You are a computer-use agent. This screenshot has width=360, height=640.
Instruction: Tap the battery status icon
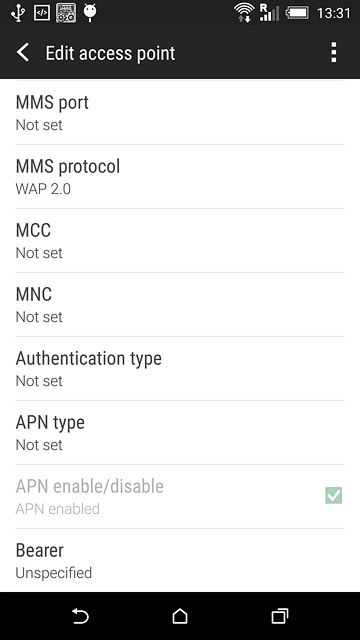coord(297,13)
